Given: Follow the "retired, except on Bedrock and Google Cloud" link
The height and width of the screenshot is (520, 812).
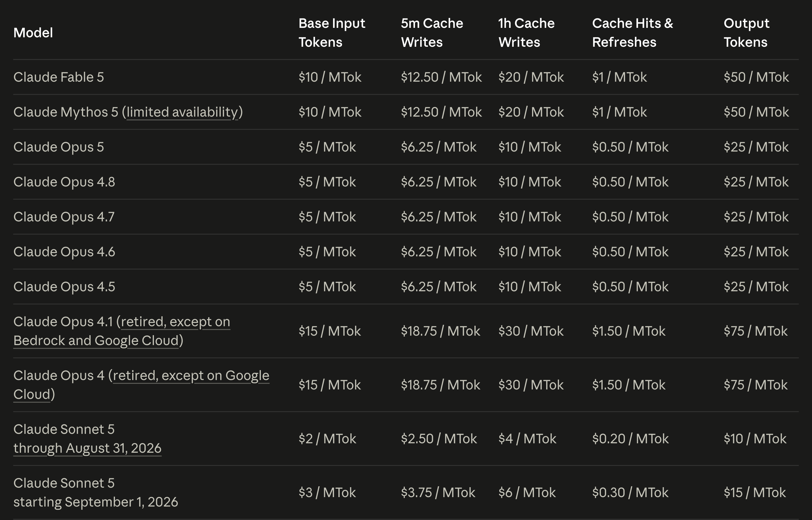Looking at the screenshot, I should [122, 331].
